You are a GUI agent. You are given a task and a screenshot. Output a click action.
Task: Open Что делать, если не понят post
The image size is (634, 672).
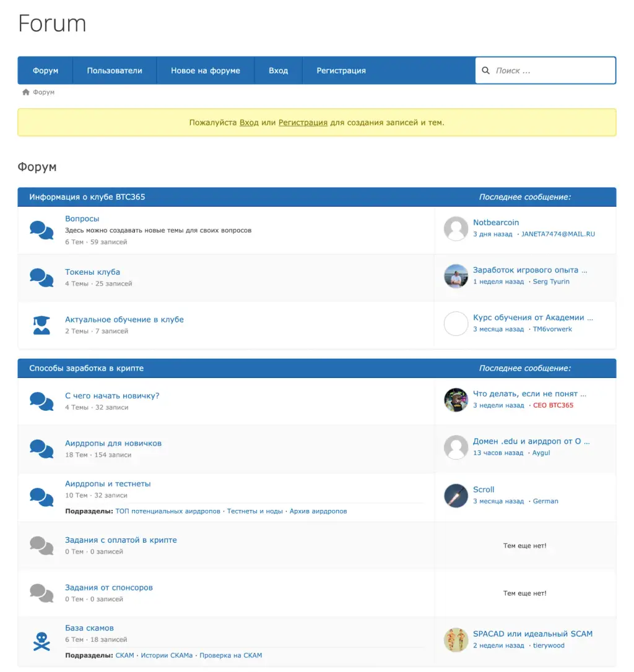coord(530,394)
